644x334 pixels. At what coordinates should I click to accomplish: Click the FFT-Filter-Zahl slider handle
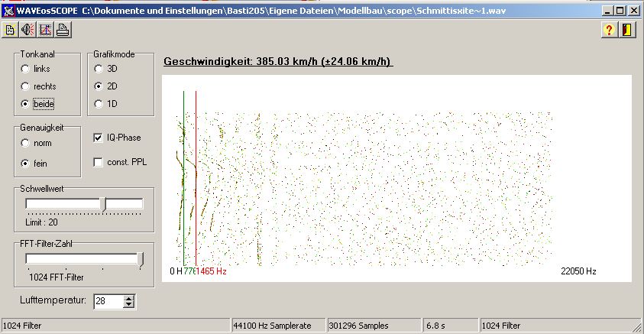[141, 260]
